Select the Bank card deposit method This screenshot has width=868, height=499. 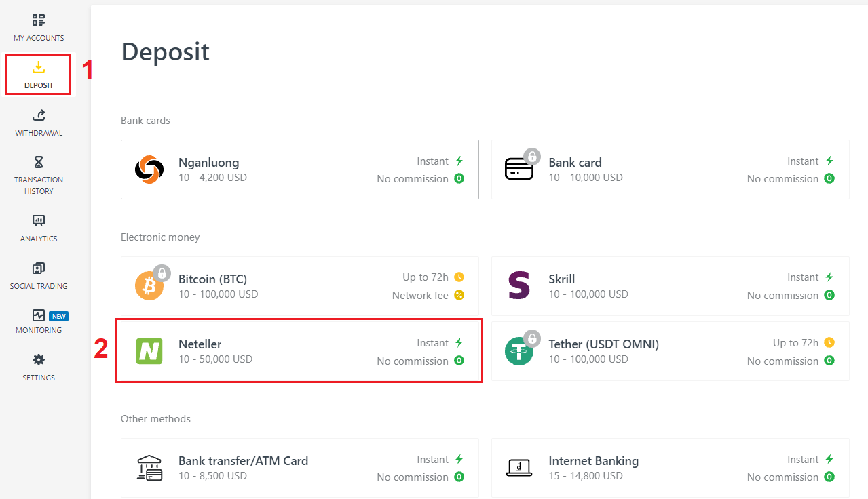(670, 169)
